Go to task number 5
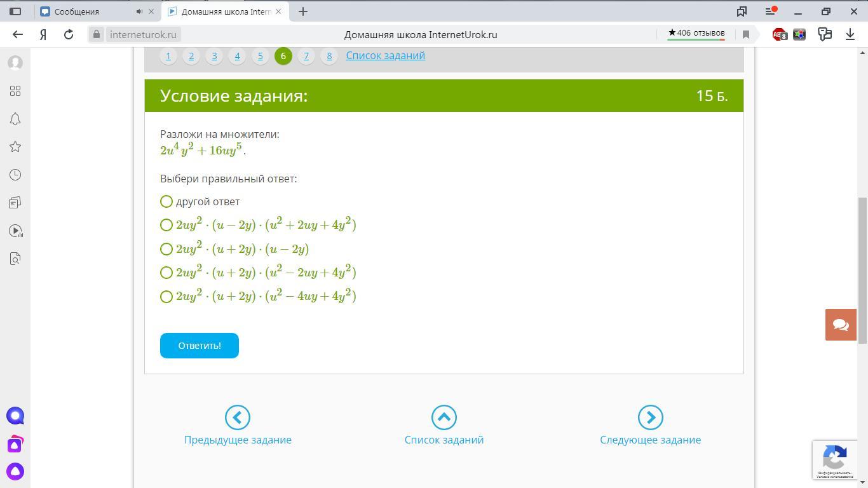The width and height of the screenshot is (868, 488). coord(260,56)
